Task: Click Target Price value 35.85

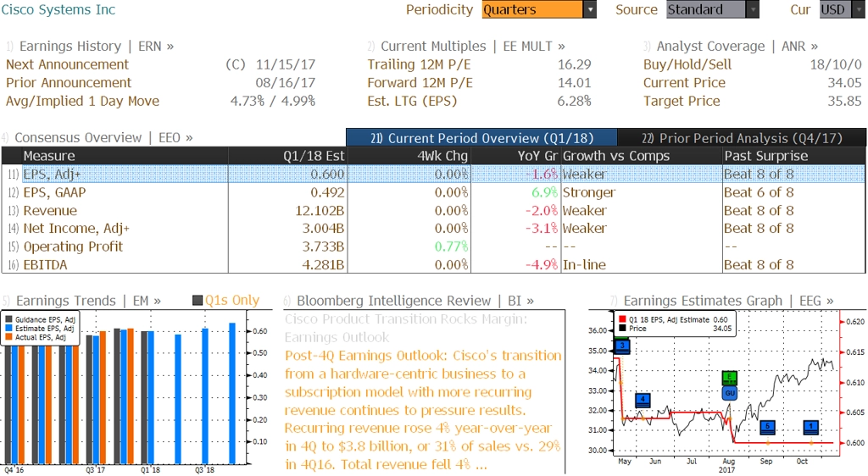Action: coord(844,101)
